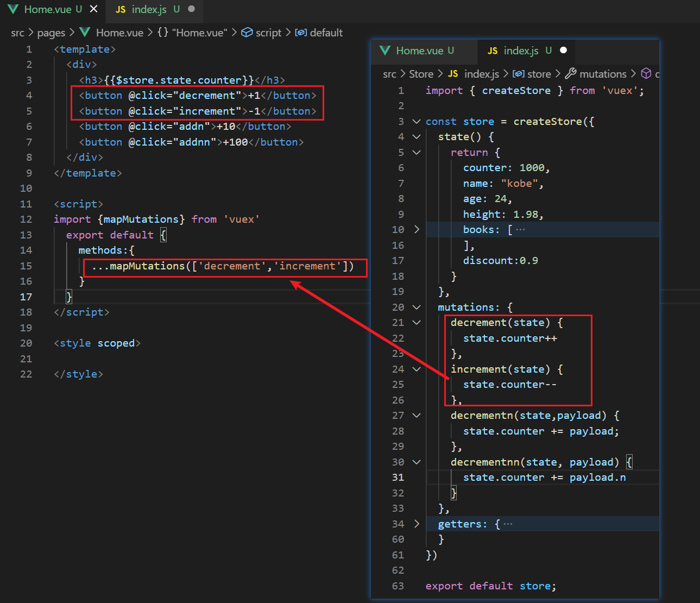700x603 pixels.
Task: Click line number 17 in Home.vue gutter
Action: 26,297
